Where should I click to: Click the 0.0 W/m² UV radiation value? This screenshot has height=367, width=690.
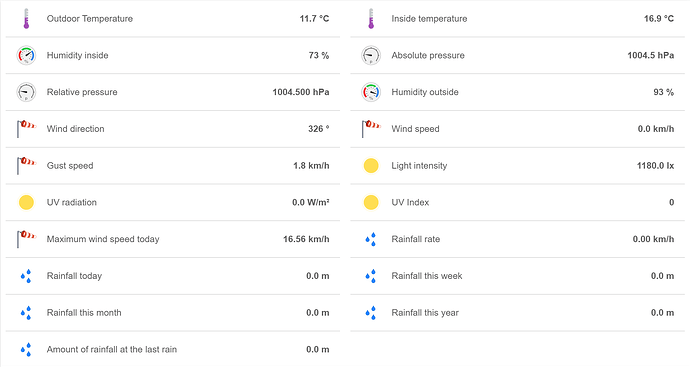(311, 202)
